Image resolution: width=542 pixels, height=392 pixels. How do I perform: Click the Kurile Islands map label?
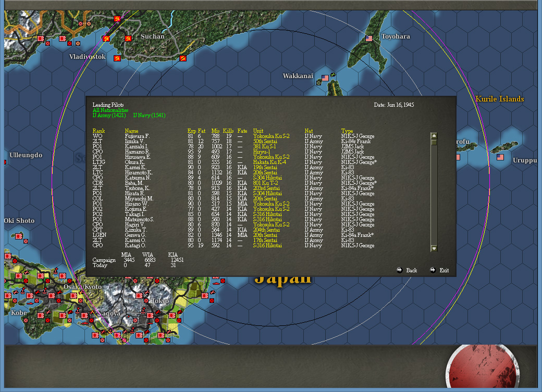click(x=499, y=99)
